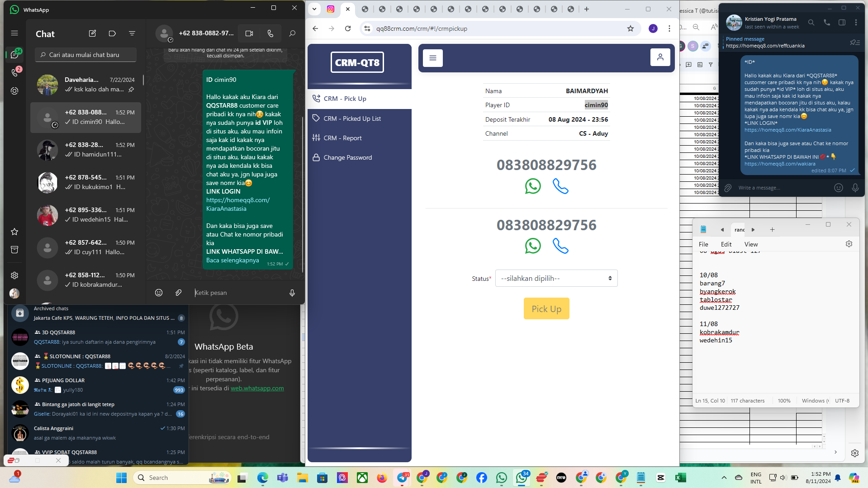Attach a file in WhatsApp message bar
This screenshot has width=868, height=488.
coord(179,293)
